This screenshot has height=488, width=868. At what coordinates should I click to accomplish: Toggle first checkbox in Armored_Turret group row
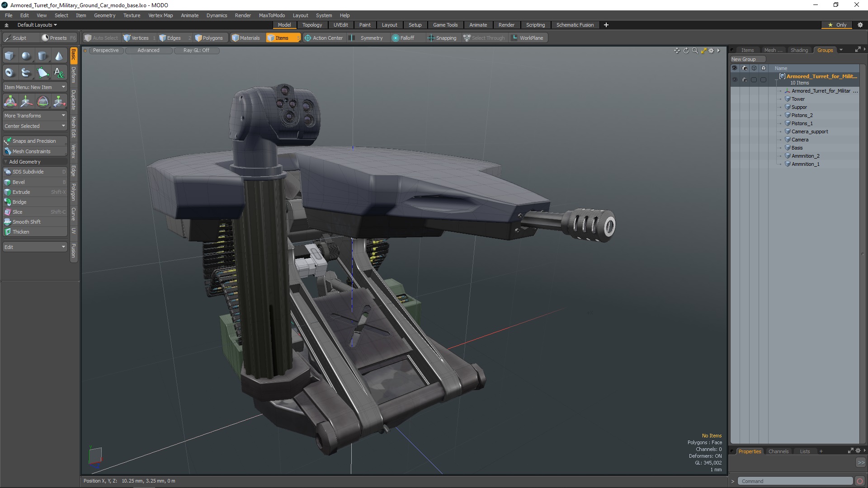[x=754, y=80]
